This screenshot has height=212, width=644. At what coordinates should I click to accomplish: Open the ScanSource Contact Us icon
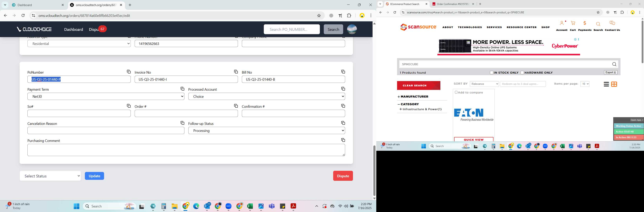(612, 23)
